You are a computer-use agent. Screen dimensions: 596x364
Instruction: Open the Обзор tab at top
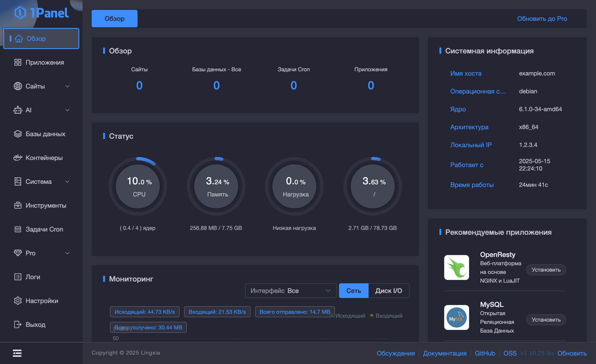click(x=114, y=19)
